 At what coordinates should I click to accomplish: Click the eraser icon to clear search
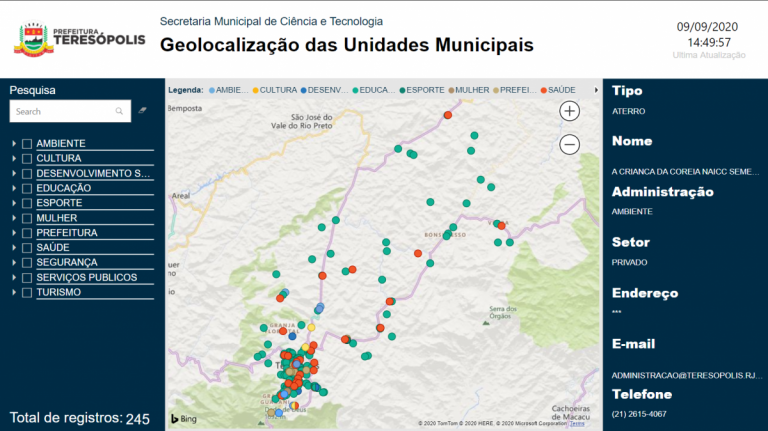[x=143, y=111]
